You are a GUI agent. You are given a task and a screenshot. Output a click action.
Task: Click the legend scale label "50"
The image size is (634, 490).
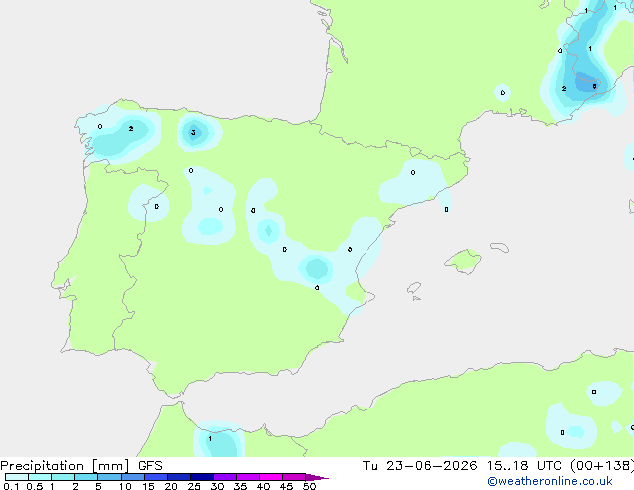[x=309, y=486]
